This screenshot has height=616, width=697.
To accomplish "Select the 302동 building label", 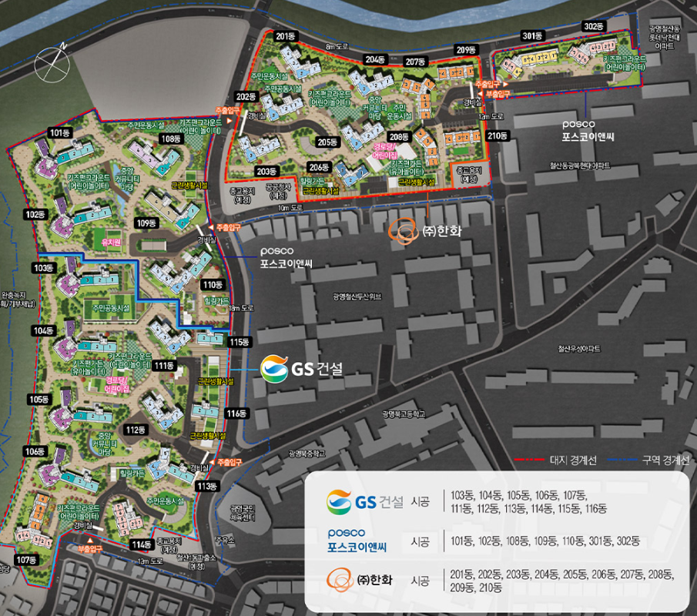I will (x=594, y=26).
